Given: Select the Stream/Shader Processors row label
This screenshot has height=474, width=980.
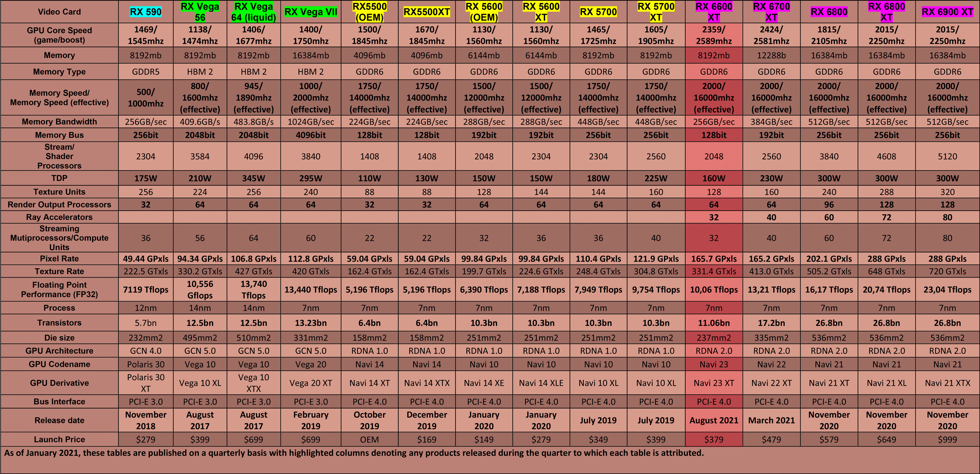Looking at the screenshot, I should [59, 156].
